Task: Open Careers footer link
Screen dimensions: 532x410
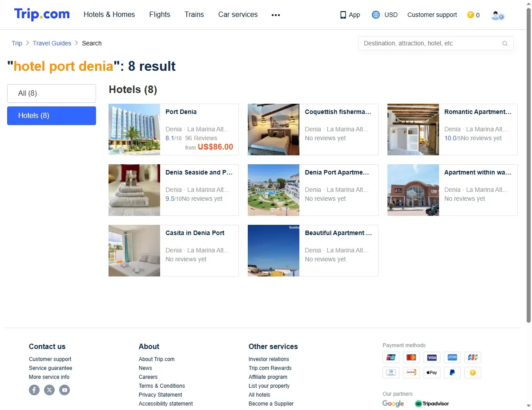Action: pos(148,377)
